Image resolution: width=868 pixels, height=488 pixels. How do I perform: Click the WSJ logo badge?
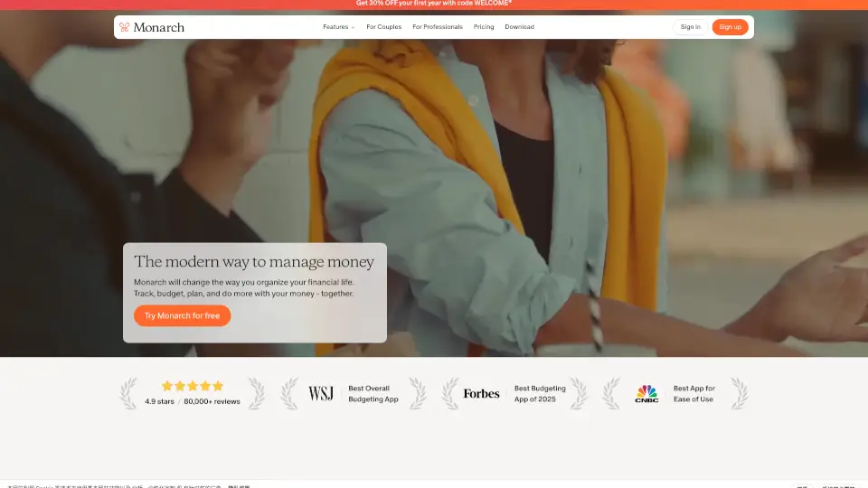[321, 394]
